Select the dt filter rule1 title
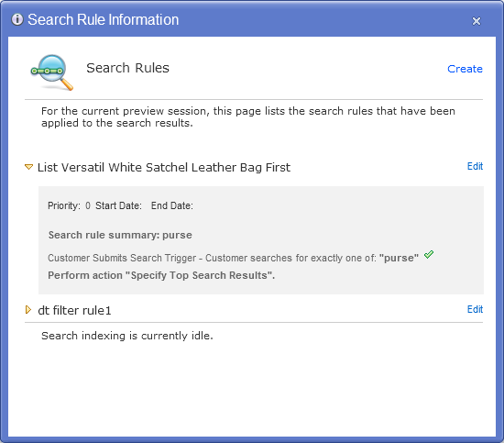This screenshot has height=443, width=504. tap(74, 310)
